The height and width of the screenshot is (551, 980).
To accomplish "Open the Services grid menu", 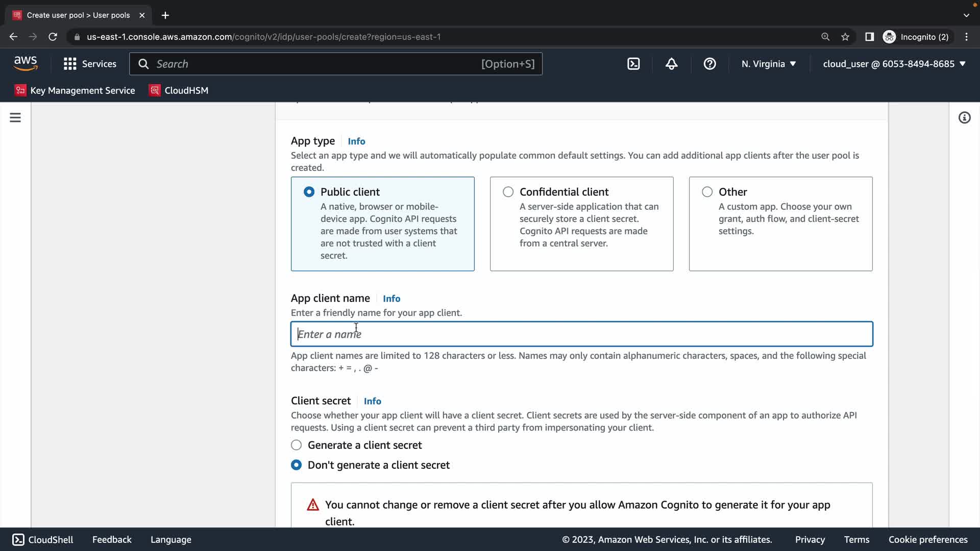I will point(90,64).
